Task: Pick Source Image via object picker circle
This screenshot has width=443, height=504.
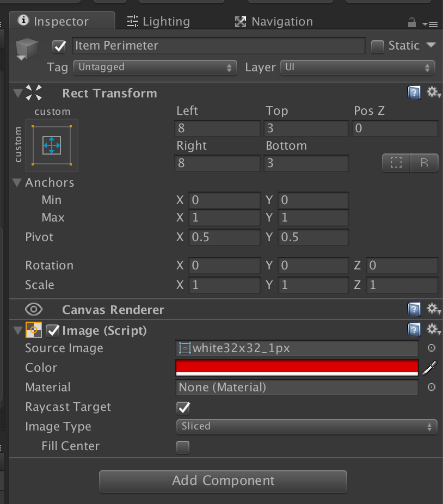Action: pyautogui.click(x=432, y=348)
